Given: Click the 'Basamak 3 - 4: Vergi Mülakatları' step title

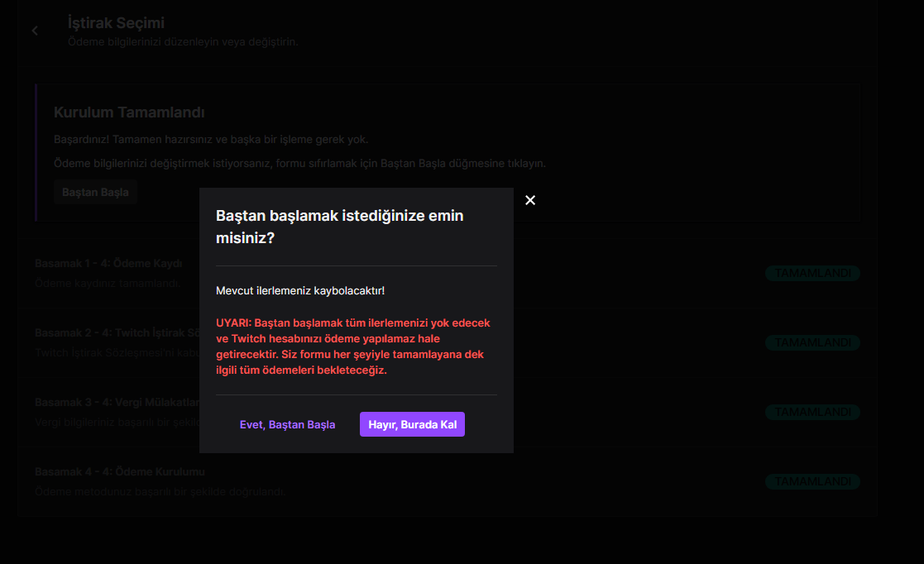Looking at the screenshot, I should [x=117, y=403].
